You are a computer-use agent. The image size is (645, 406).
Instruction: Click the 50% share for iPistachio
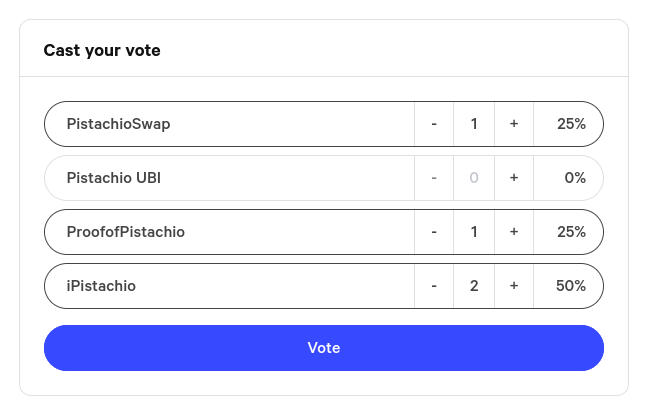[x=571, y=286]
